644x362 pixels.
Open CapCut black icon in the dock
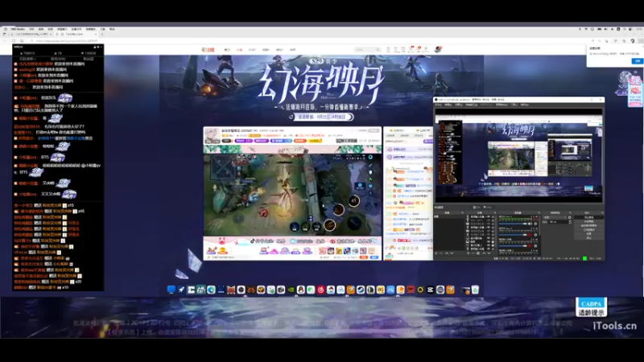431,290
